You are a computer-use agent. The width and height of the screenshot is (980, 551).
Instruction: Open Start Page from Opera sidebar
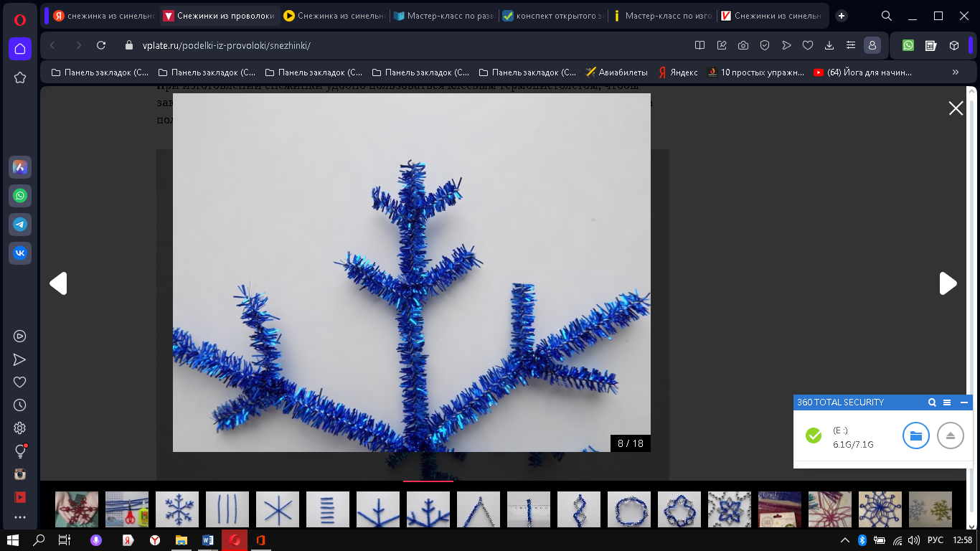(20, 49)
